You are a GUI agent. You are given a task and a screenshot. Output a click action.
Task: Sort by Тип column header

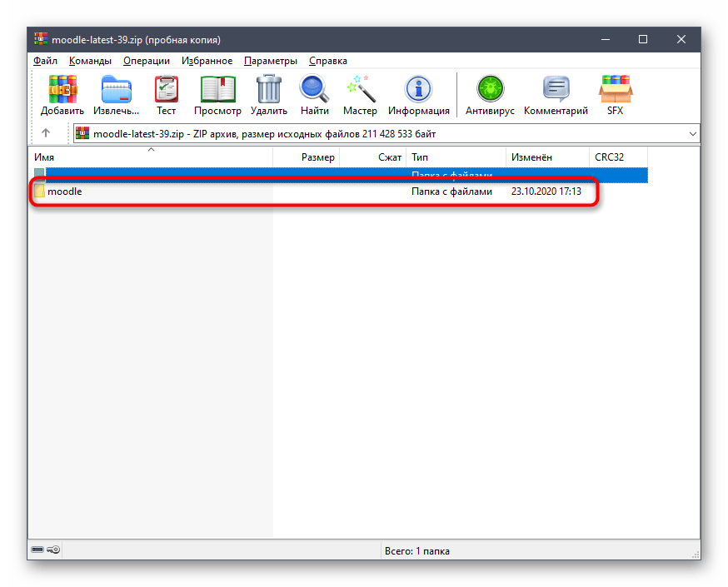(456, 157)
